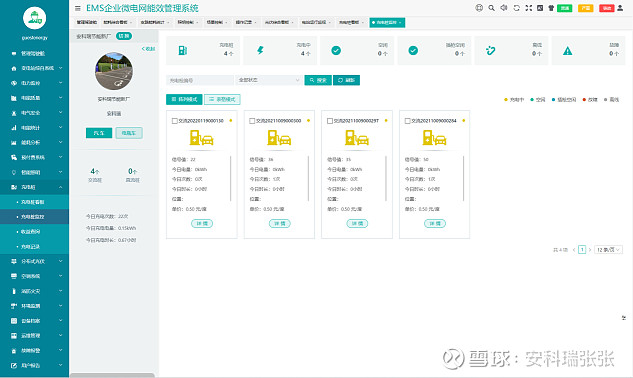Open details of the first charger card
Screen dimensions: 633x378
(x=202, y=223)
